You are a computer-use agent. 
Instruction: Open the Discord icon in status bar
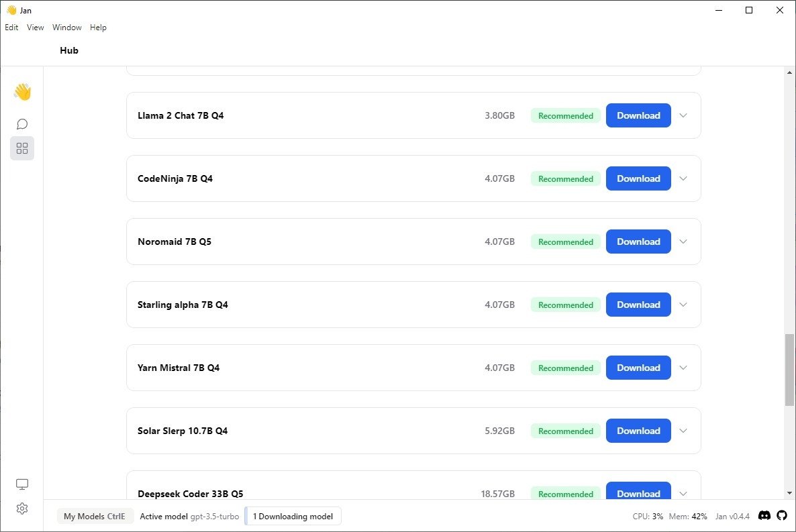coord(764,516)
